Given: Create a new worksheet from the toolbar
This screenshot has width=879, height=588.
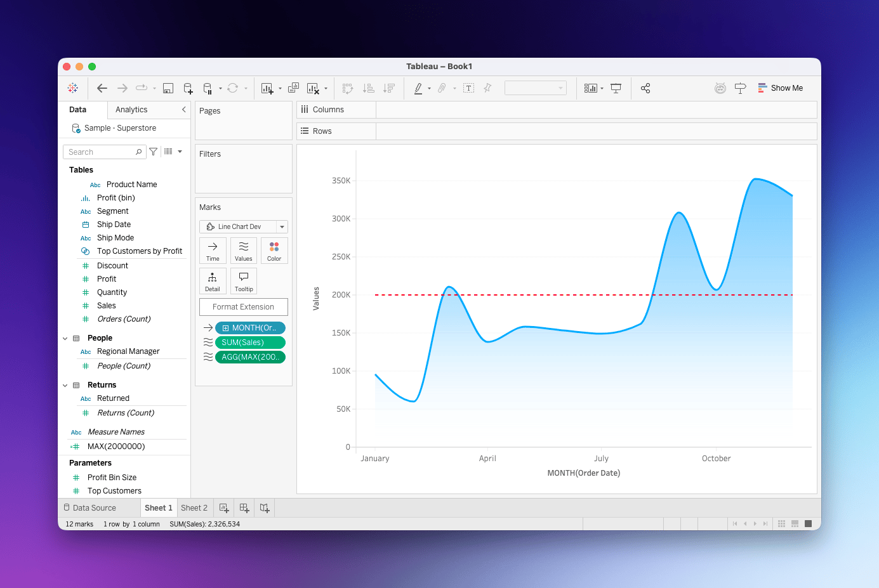Looking at the screenshot, I should coord(267,88).
